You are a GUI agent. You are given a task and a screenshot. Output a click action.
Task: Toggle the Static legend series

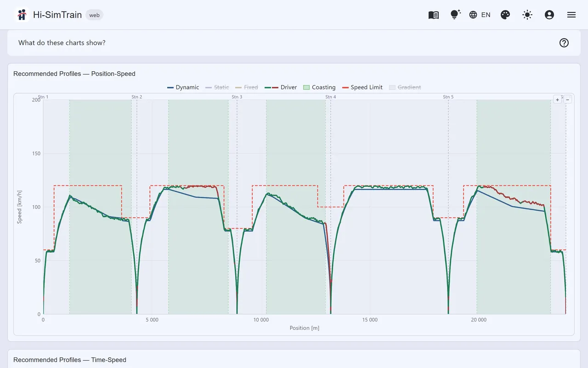(x=217, y=87)
